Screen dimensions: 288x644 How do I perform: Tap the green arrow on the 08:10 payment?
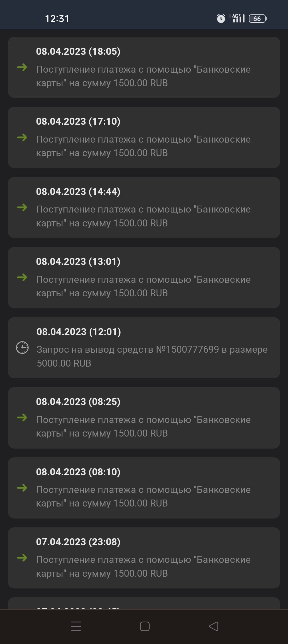click(22, 488)
